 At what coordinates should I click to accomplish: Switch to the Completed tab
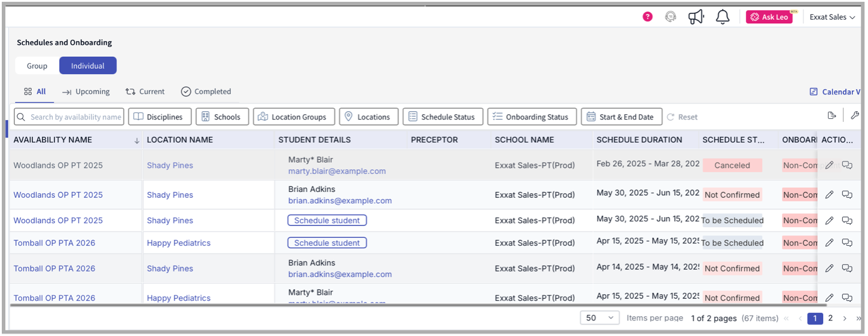pyautogui.click(x=206, y=91)
